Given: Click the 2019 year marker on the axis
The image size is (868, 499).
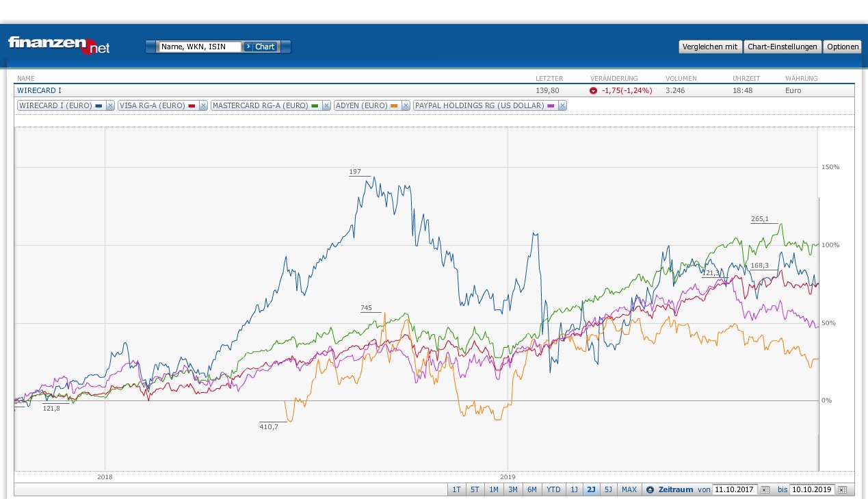Looking at the screenshot, I should [x=508, y=477].
